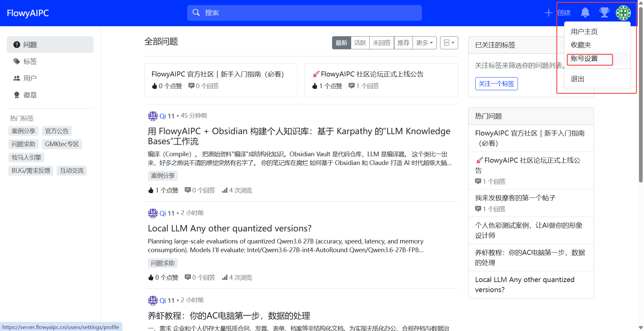The height and width of the screenshot is (331, 644).
Task: Click the 关注一个标签 button
Action: (496, 84)
